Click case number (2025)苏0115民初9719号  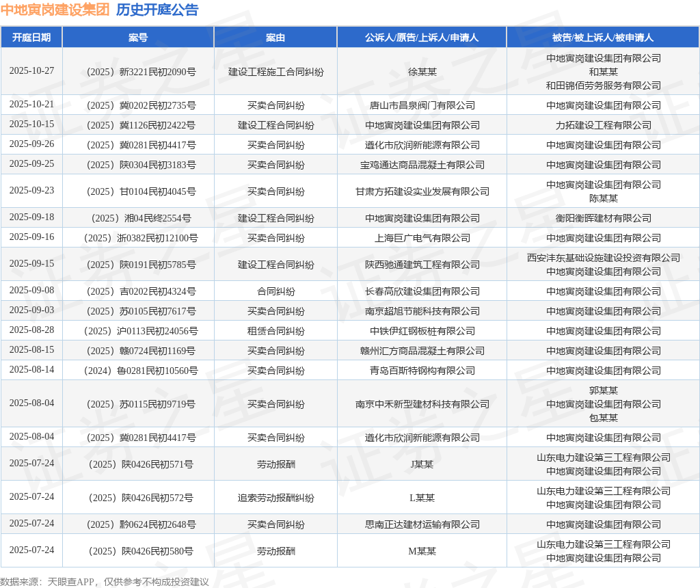tap(141, 404)
